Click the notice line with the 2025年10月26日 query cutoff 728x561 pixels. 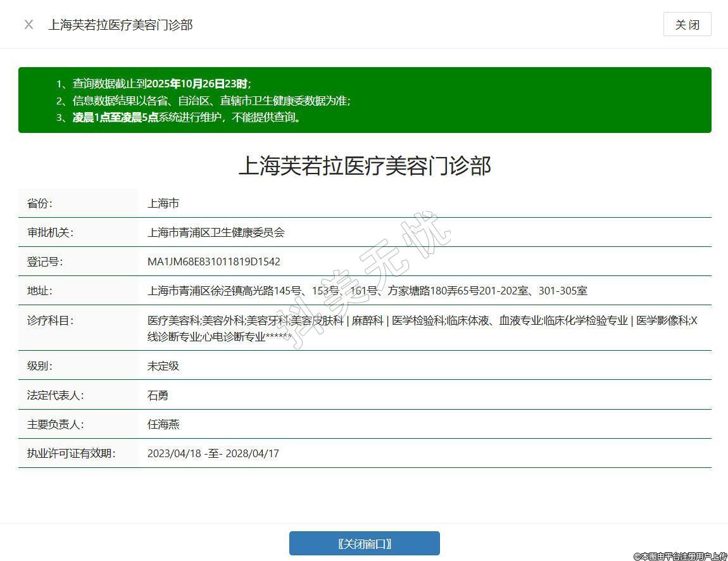click(161, 84)
